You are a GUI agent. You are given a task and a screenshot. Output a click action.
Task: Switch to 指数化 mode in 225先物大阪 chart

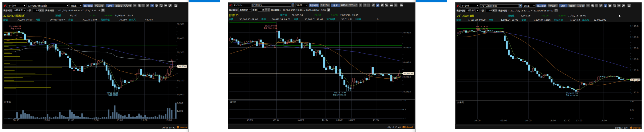118,6
